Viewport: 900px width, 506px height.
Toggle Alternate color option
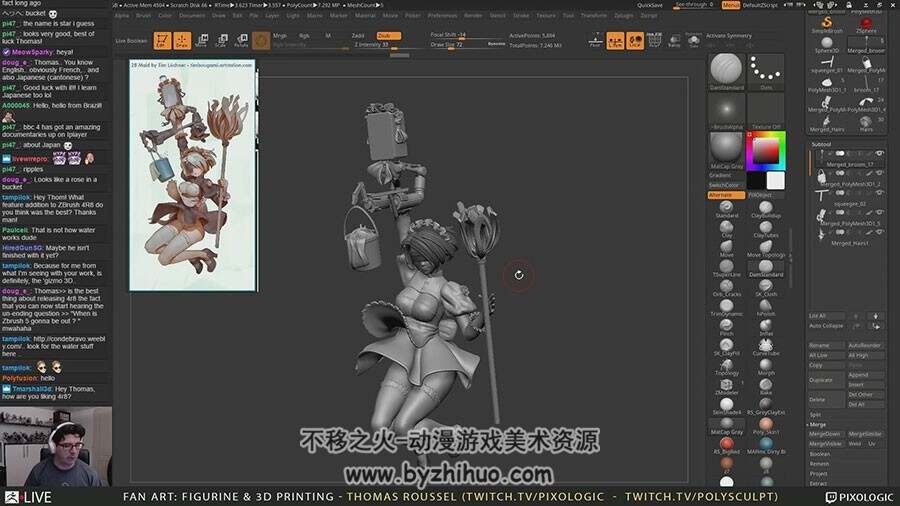pyautogui.click(x=726, y=195)
